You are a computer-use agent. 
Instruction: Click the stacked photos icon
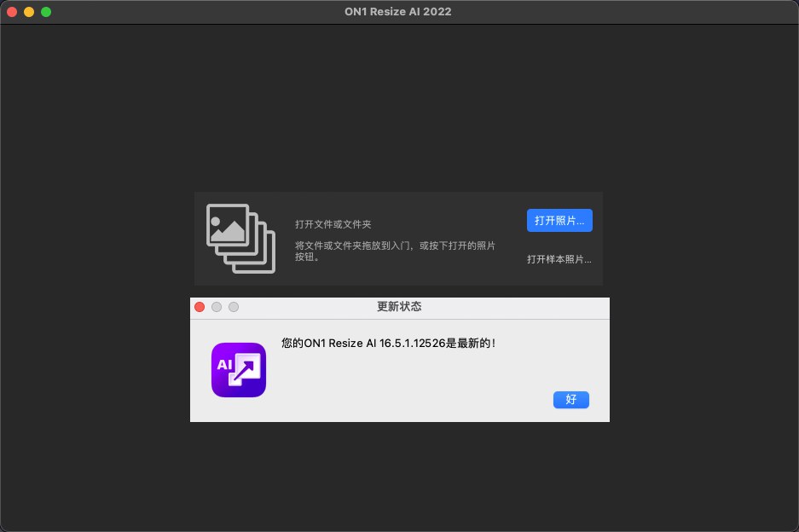coord(241,239)
